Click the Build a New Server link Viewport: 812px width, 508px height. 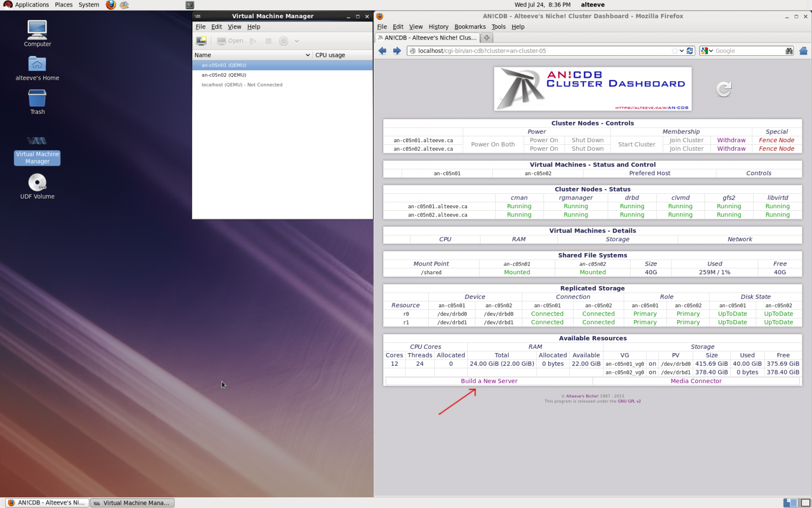pyautogui.click(x=489, y=381)
